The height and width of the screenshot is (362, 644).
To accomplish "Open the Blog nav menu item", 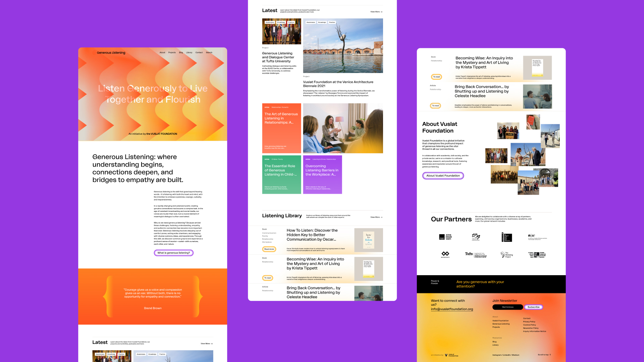I will pyautogui.click(x=181, y=53).
